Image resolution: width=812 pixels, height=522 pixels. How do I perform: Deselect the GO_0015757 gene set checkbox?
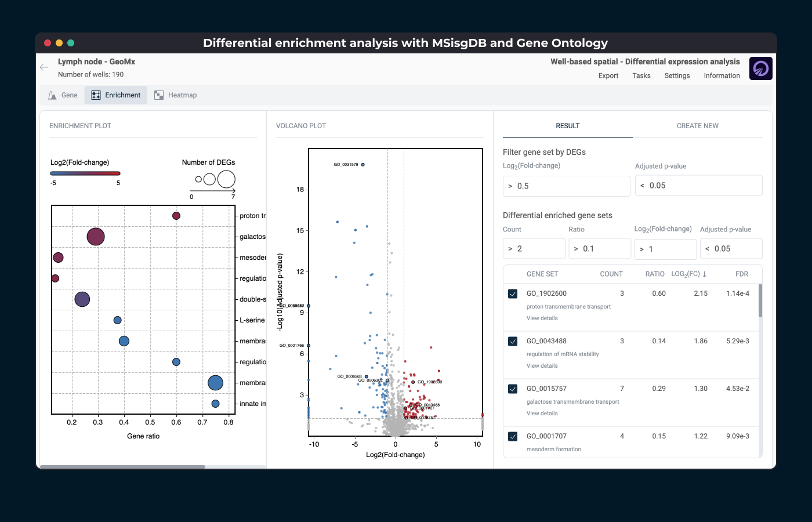tap(513, 389)
